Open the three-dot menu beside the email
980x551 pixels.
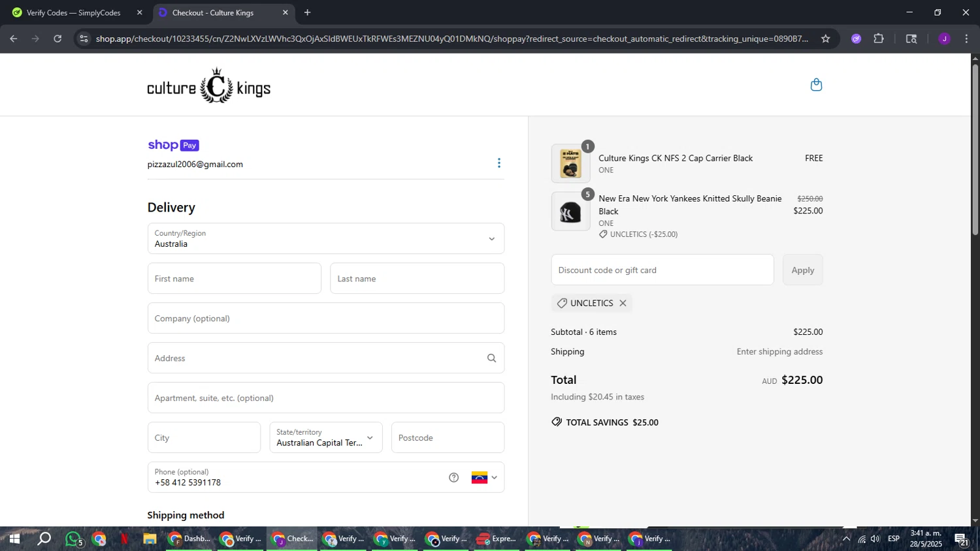coord(499,163)
